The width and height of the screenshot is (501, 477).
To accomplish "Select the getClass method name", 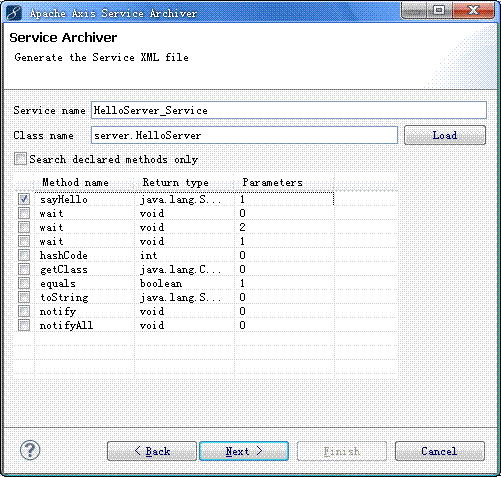I will coord(64,269).
